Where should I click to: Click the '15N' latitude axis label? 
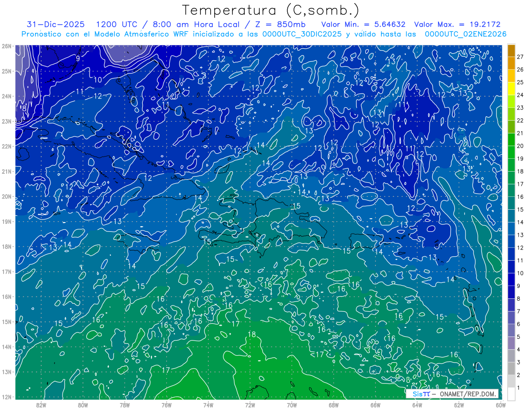(x=6, y=321)
